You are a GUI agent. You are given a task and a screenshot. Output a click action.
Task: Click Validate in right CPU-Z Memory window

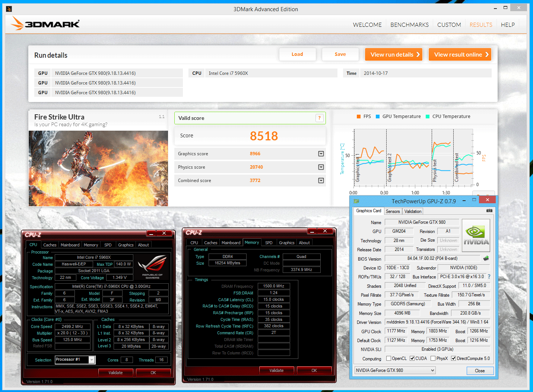coord(276,370)
